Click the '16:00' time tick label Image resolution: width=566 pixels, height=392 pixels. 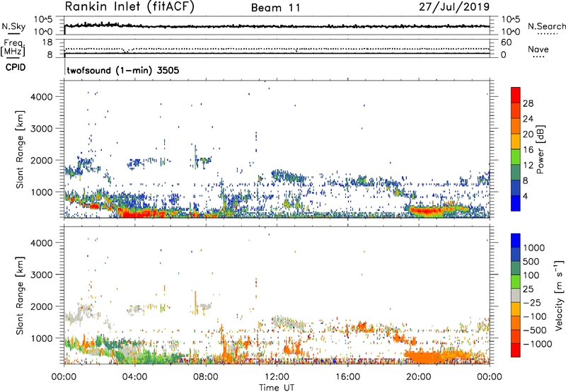(x=347, y=377)
